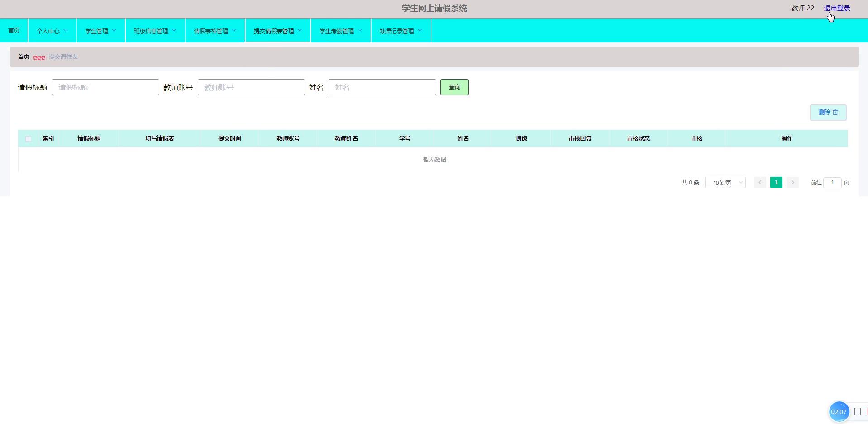Open the 请假表格管理 menu

coord(215,31)
